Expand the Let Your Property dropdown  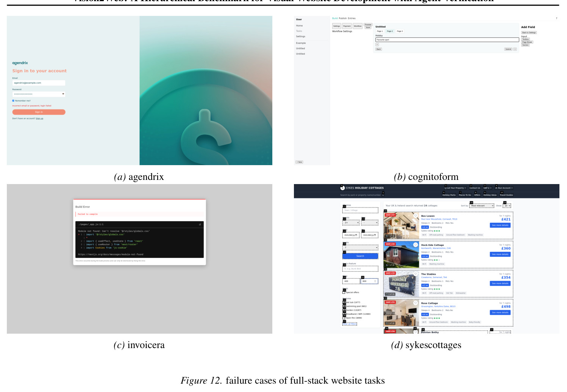455,188
